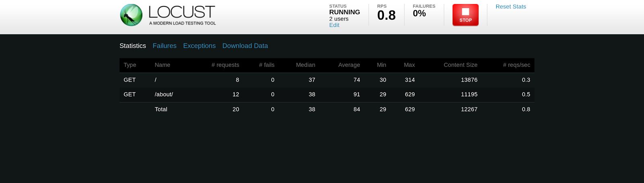Screen dimensions: 644x183
Task: Sort table by Name column header
Action: [162, 65]
